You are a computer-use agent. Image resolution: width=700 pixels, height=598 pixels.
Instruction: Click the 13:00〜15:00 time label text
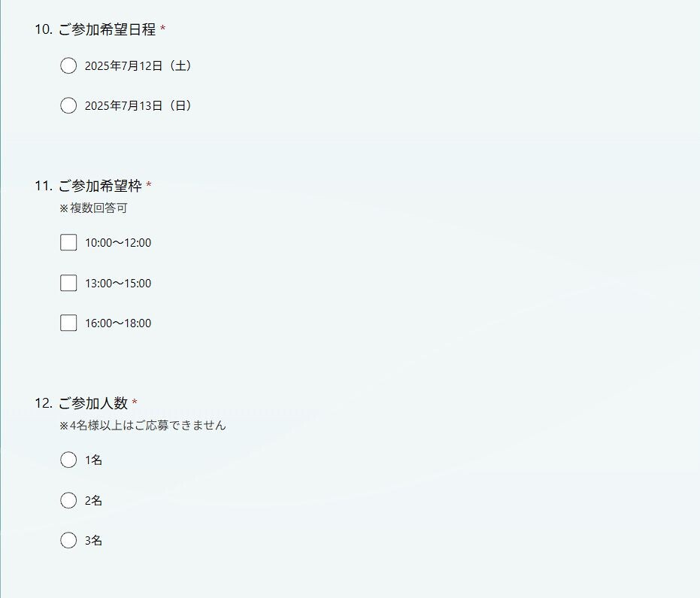point(118,283)
